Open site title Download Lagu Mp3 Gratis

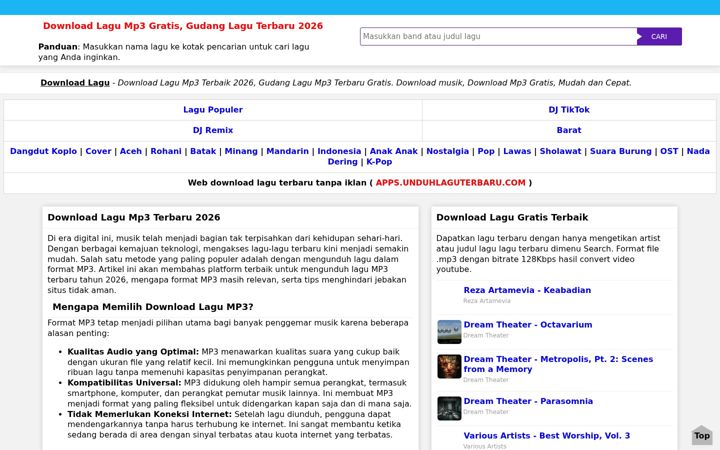click(183, 26)
